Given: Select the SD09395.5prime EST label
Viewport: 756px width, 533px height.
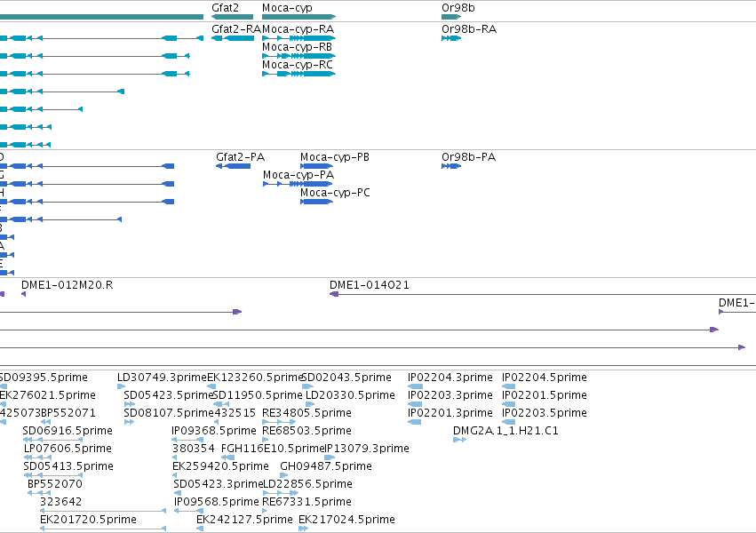Looking at the screenshot, I should 44,378.
